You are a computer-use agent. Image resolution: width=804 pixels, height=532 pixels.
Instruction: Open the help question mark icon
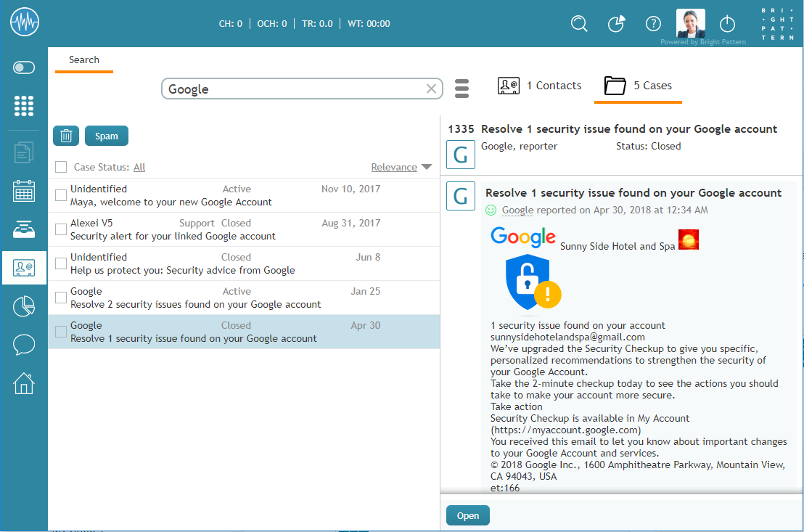click(x=653, y=24)
